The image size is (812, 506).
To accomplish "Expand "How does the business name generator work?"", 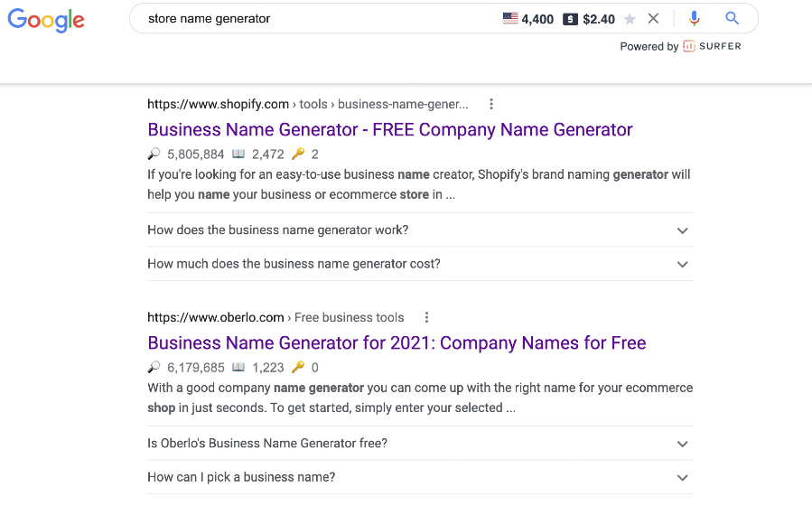I will [x=420, y=230].
